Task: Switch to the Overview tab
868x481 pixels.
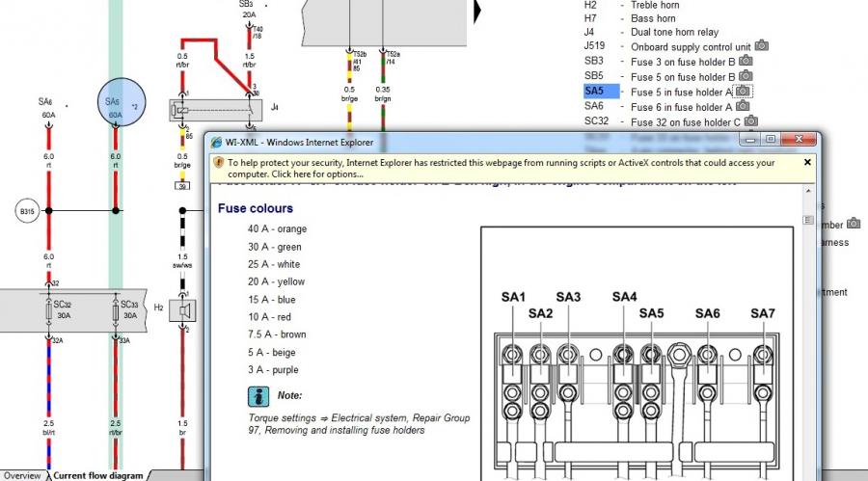Action: click(x=22, y=475)
